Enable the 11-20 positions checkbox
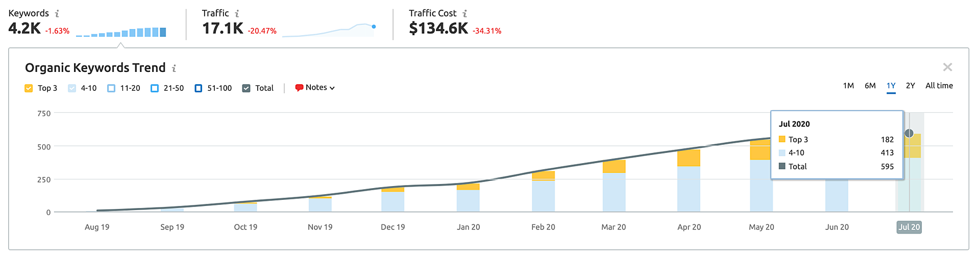Screen dimensions: 980x260 (x=111, y=88)
